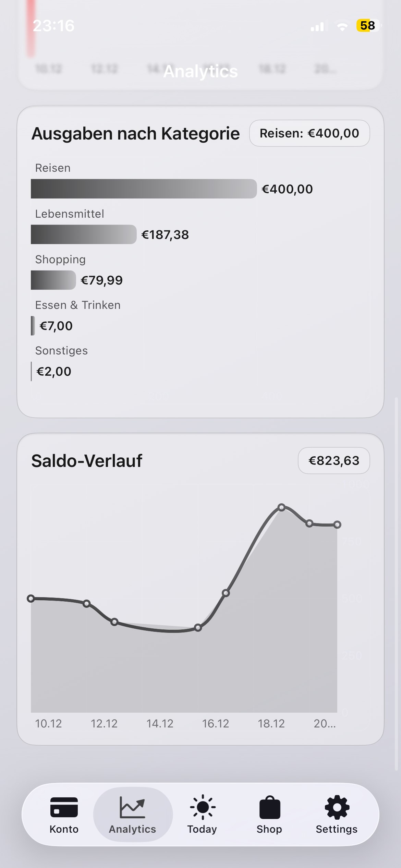Image resolution: width=401 pixels, height=868 pixels.
Task: Select the Shopping spending bar
Action: (53, 280)
